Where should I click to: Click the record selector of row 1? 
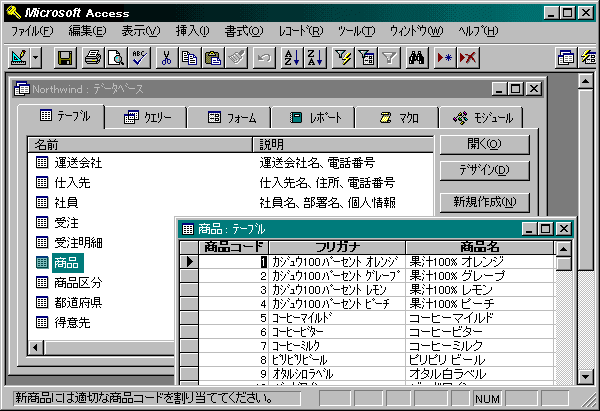[189, 262]
